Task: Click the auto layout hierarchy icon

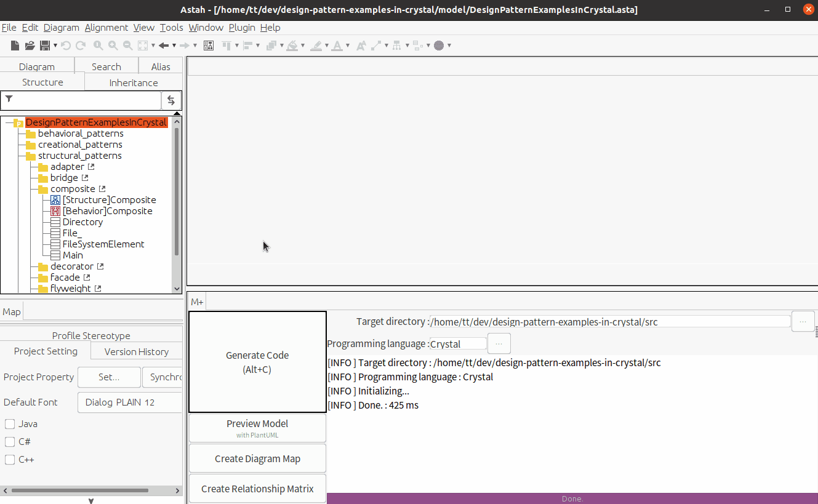Action: coord(397,46)
